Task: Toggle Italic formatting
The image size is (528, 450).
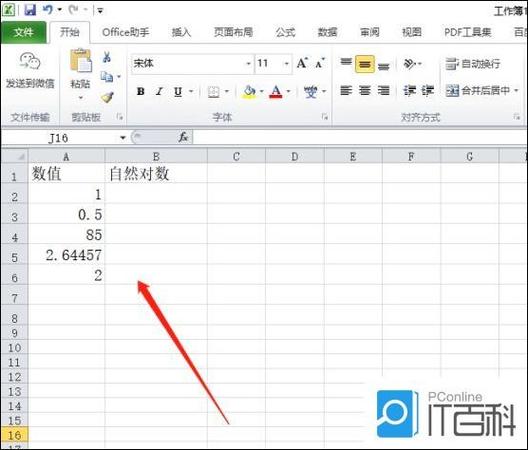Action: coord(159,91)
